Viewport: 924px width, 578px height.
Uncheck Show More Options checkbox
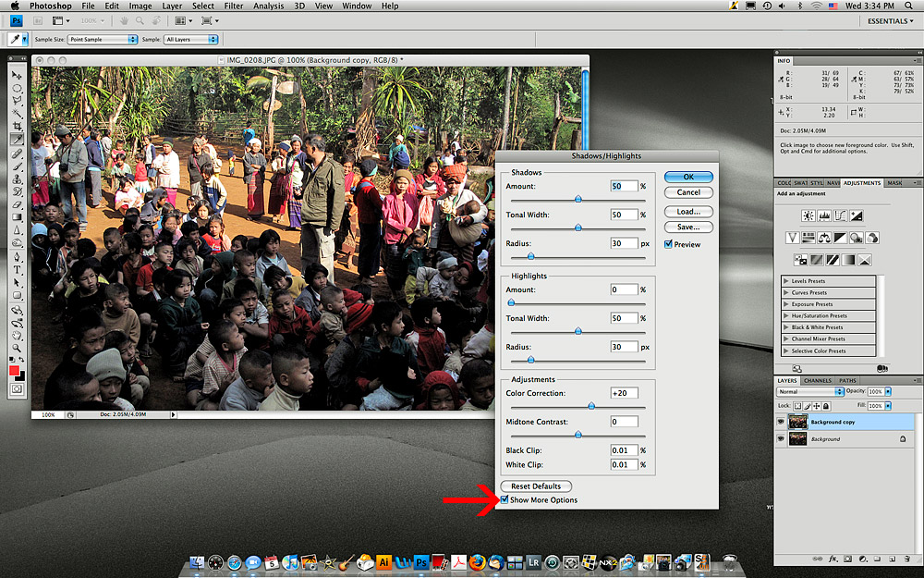point(505,500)
